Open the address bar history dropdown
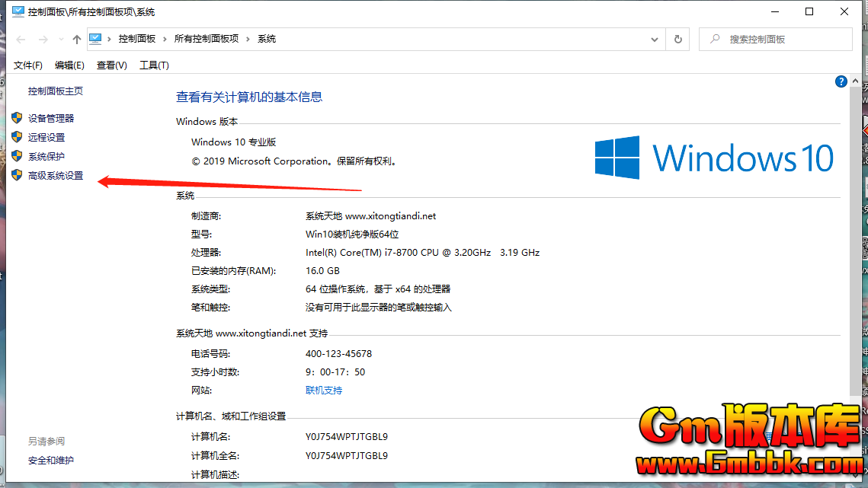The image size is (868, 488). coord(655,40)
